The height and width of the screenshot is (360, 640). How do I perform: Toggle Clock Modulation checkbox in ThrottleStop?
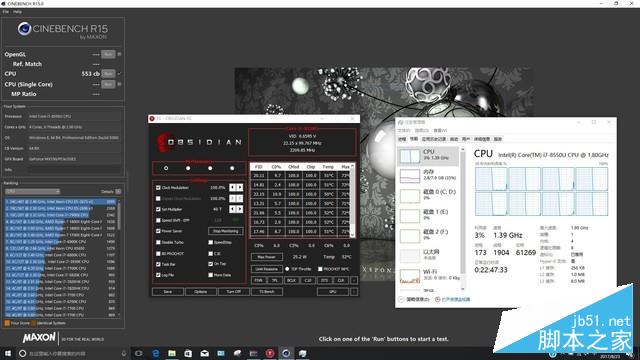tap(158, 188)
